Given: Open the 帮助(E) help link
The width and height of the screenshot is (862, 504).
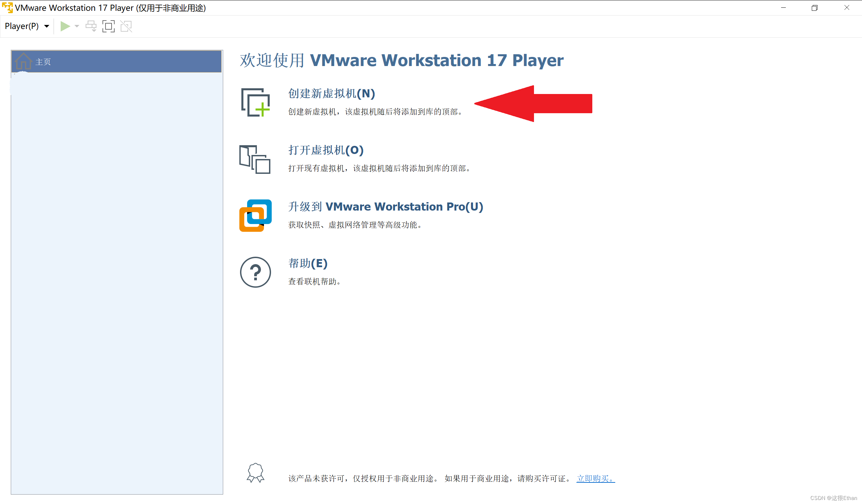Looking at the screenshot, I should point(308,263).
